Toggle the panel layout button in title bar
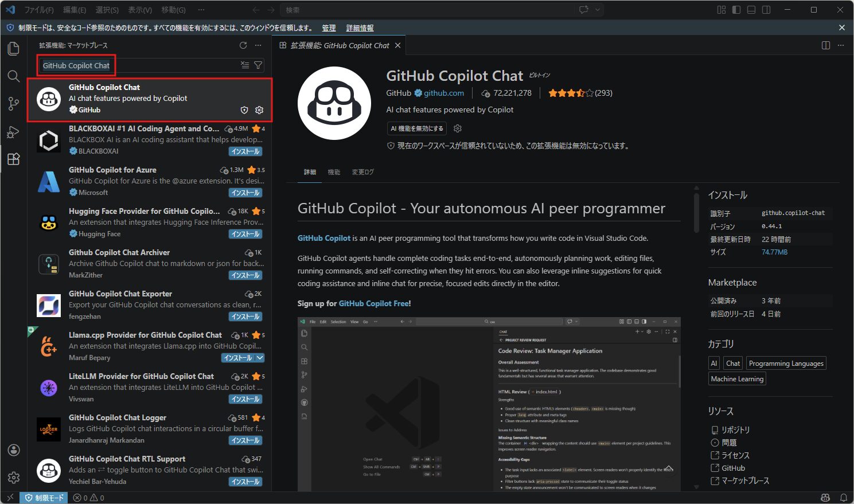This screenshot has height=504, width=854. tap(751, 10)
